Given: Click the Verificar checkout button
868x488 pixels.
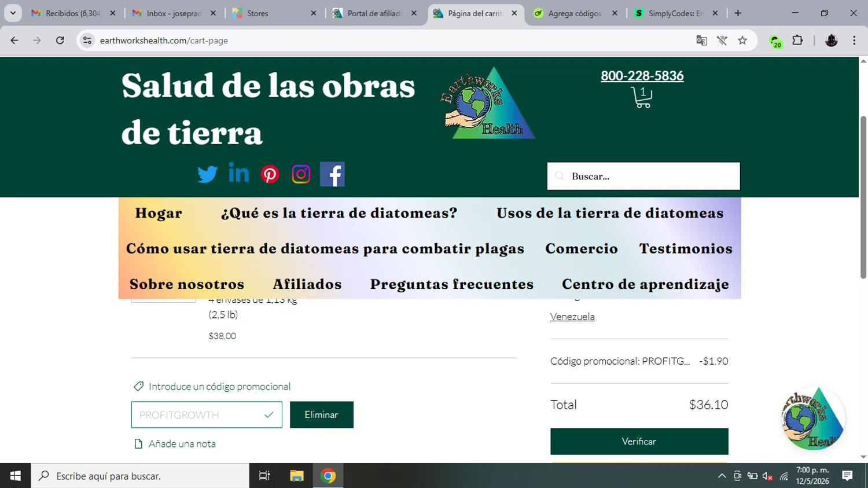Looking at the screenshot, I should (639, 441).
